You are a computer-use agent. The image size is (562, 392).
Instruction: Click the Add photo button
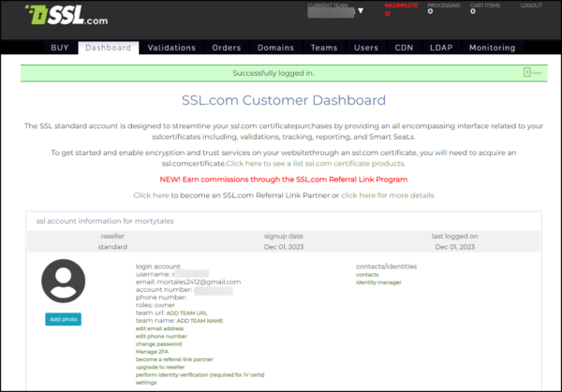pyautogui.click(x=63, y=319)
